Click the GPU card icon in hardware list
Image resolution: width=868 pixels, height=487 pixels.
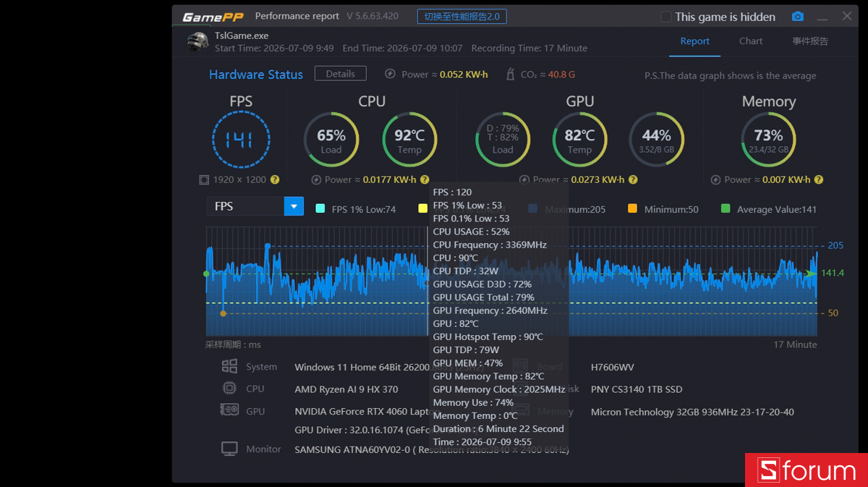(x=229, y=410)
